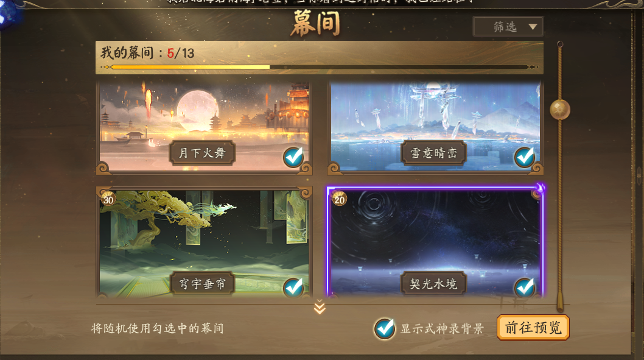The image size is (644, 360).
Task: Open the 穹宇垂帘 golden tree thumbnail
Action: pyautogui.click(x=204, y=242)
